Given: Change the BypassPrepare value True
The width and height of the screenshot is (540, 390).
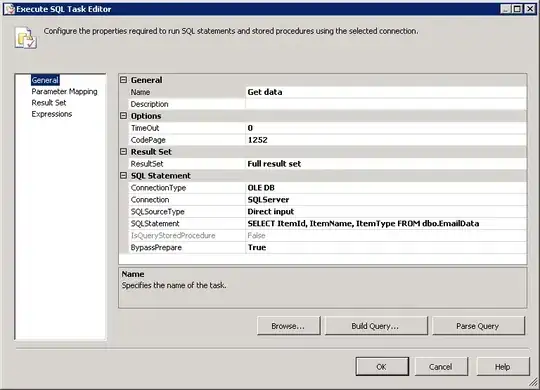Looking at the screenshot, I should [x=386, y=247].
